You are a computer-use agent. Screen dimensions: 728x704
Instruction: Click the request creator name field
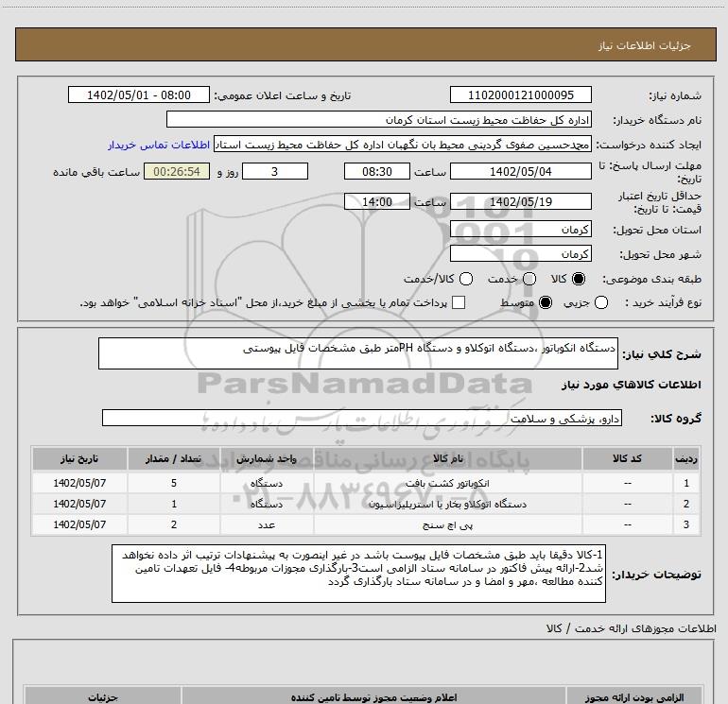(x=403, y=145)
